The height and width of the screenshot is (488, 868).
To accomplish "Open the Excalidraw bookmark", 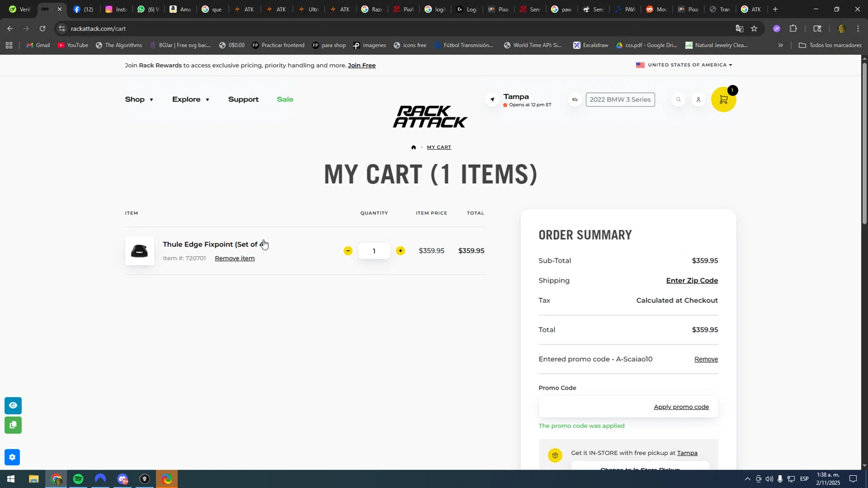I will 590,45.
